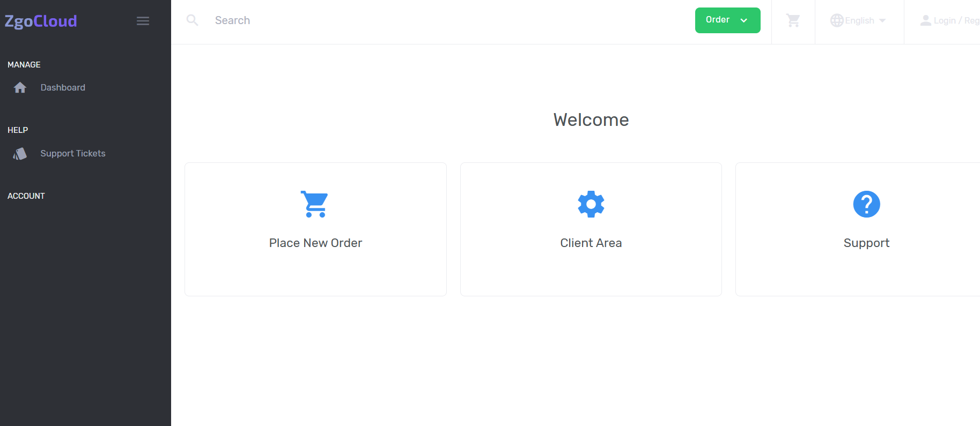
Task: Click the Support Tickets tag icon
Action: click(x=20, y=154)
